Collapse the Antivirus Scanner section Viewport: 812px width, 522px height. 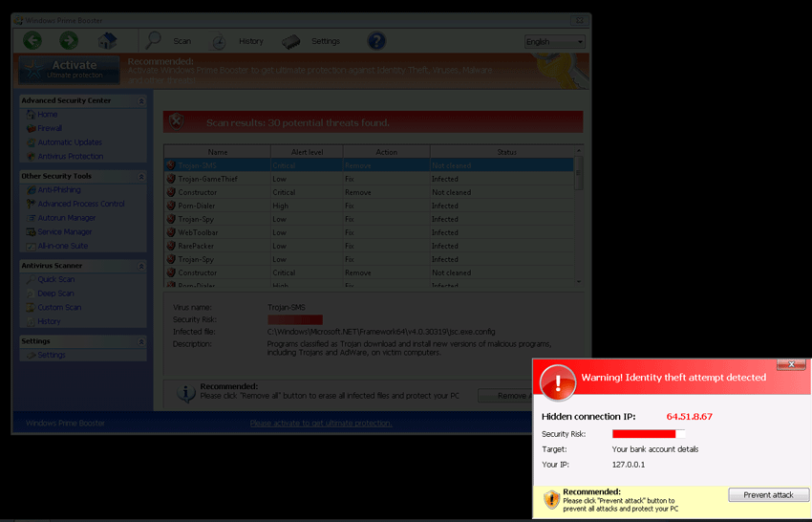click(x=141, y=266)
